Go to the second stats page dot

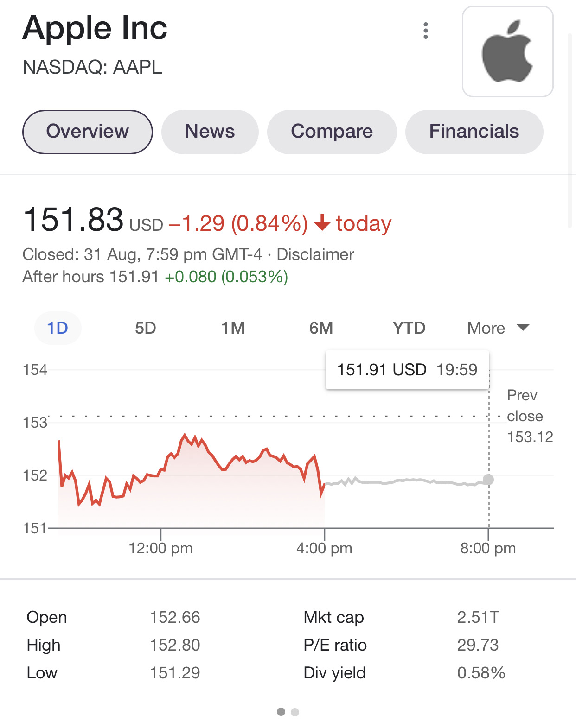[295, 712]
